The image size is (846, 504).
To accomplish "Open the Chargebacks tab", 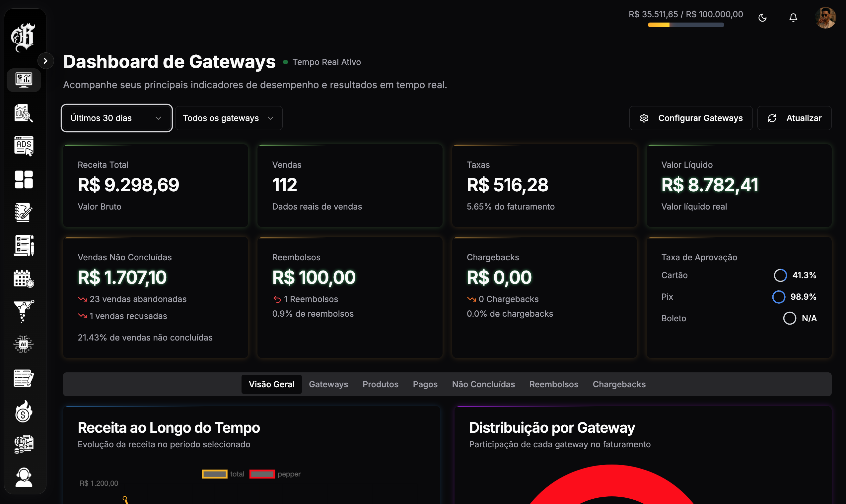I will coord(619,384).
